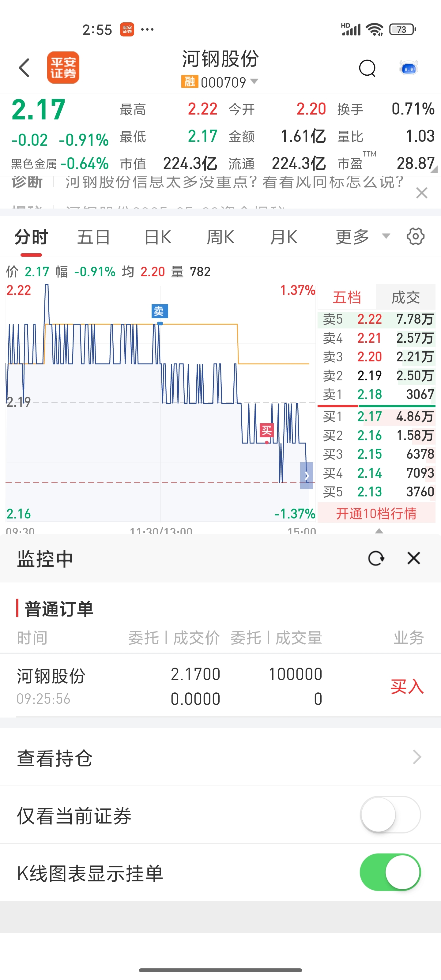Switch to 日K chart tab
Viewport: 441px width, 980px height.
coord(157,237)
